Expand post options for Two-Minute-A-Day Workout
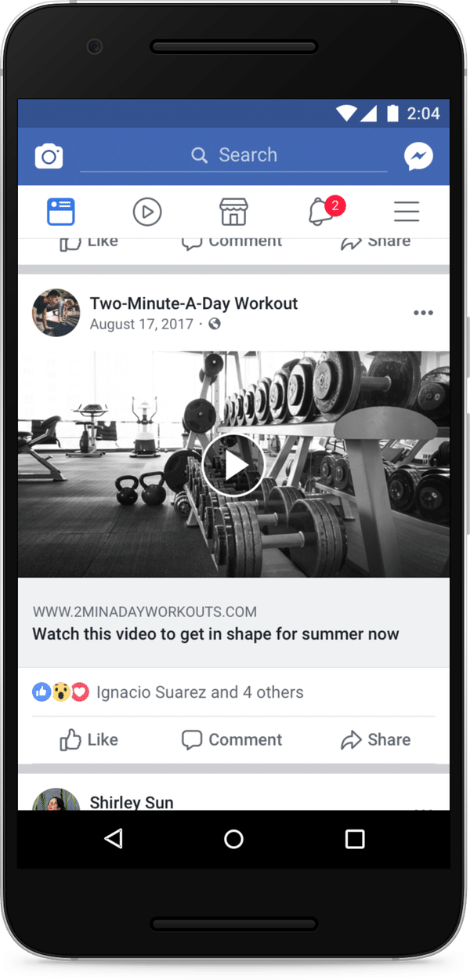The height and width of the screenshot is (980, 470). [x=423, y=313]
